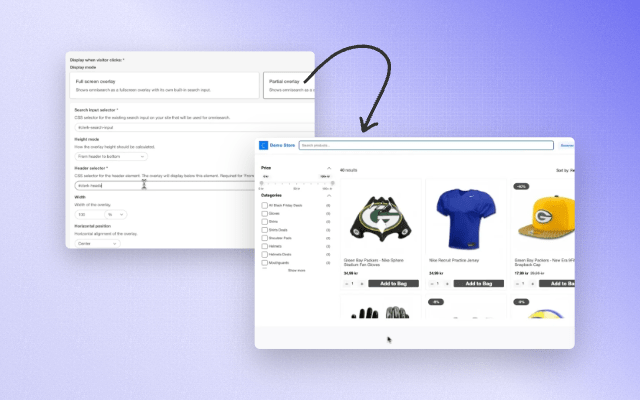Tick the Mouthguards category checkbox
This screenshot has width=640, height=400.
coord(264,262)
